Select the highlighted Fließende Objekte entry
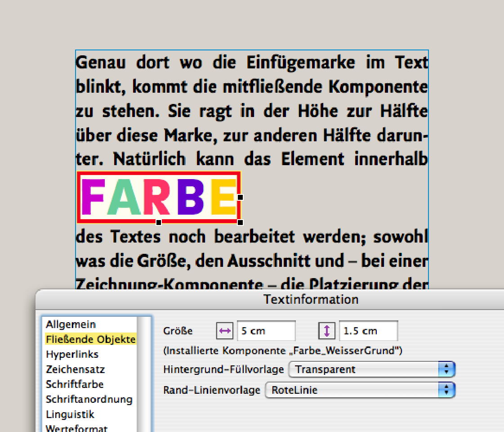504x432 pixels. coord(90,339)
